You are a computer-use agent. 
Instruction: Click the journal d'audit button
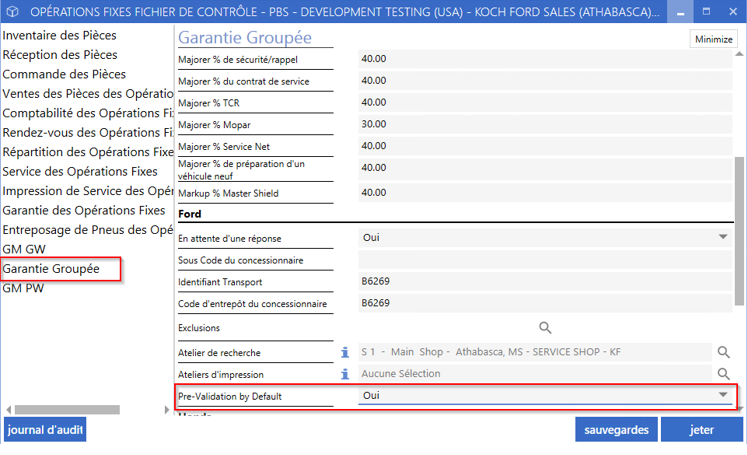(45, 430)
